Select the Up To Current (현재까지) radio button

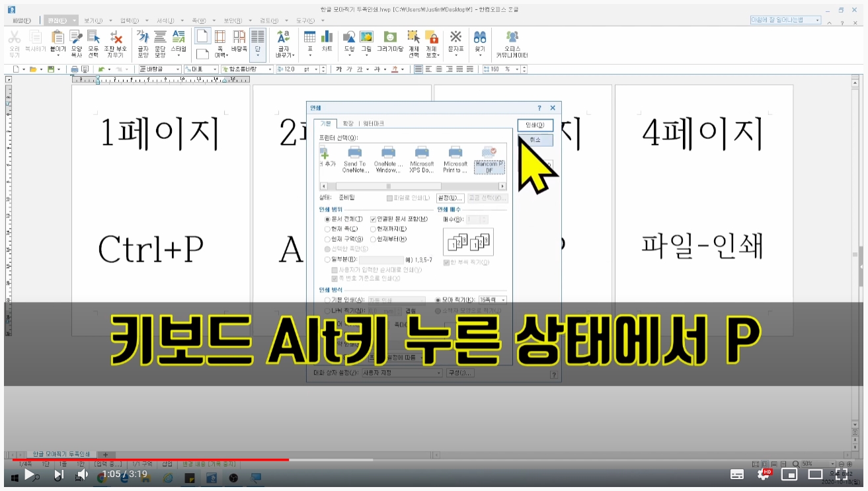point(374,229)
